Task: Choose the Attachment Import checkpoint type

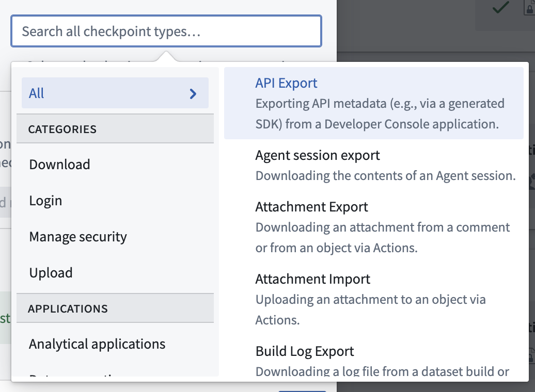Action: point(373,299)
